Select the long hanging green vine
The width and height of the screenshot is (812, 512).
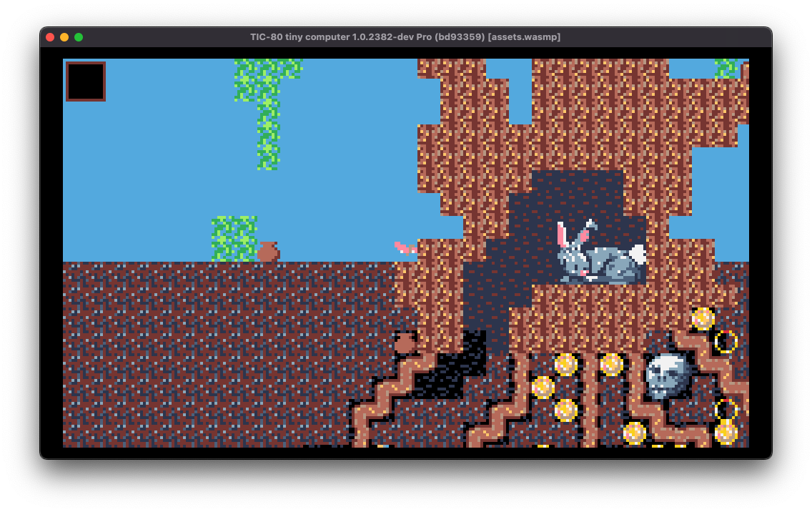[x=268, y=114]
